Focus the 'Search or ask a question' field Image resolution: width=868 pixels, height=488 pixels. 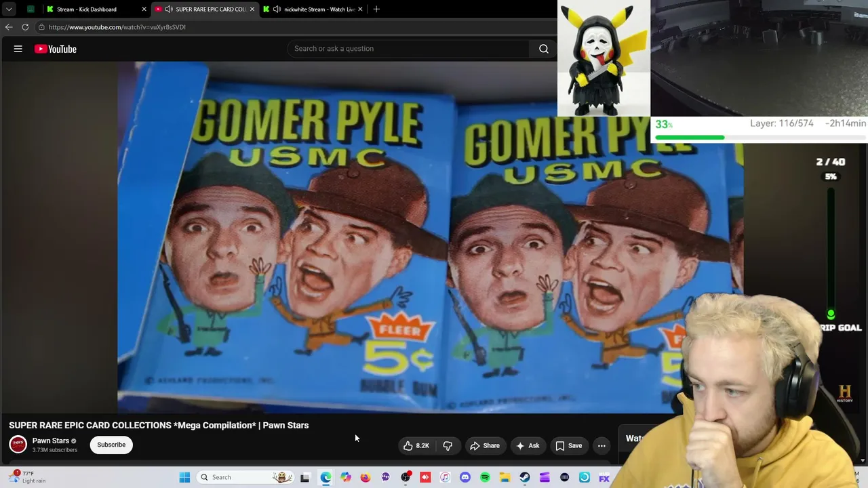pyautogui.click(x=408, y=49)
